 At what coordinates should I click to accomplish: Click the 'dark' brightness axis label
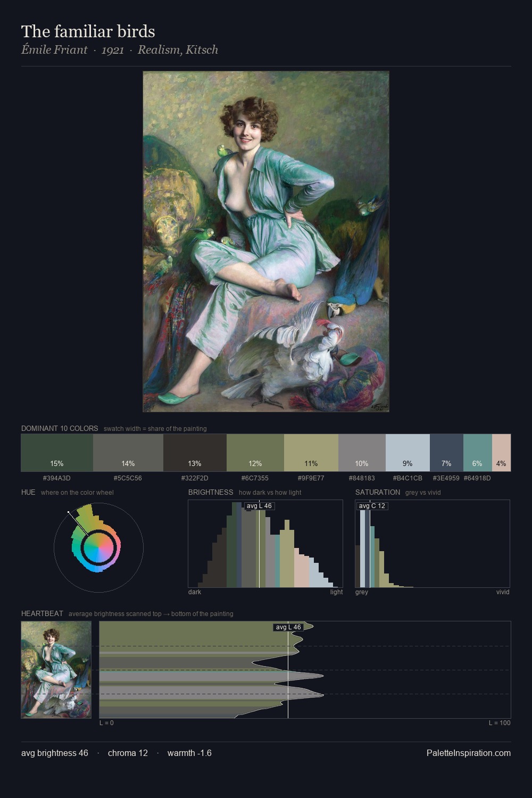click(x=195, y=592)
